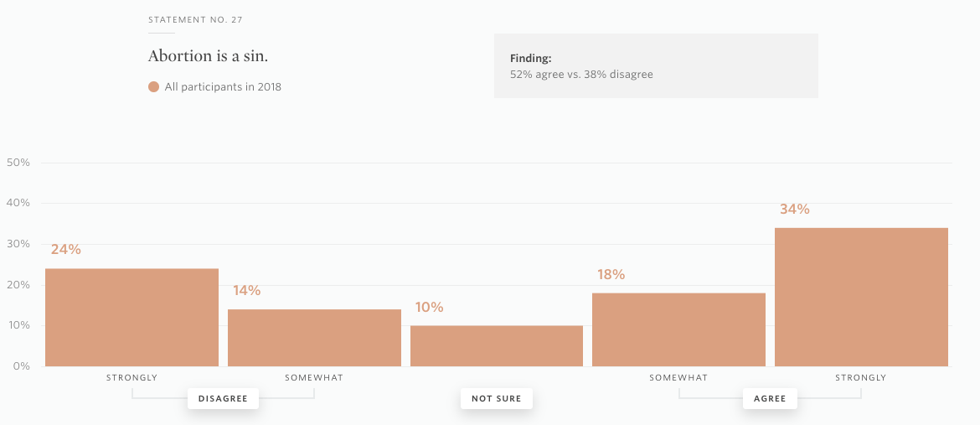Click the AGREE group label
The height and width of the screenshot is (425, 980).
click(x=770, y=399)
